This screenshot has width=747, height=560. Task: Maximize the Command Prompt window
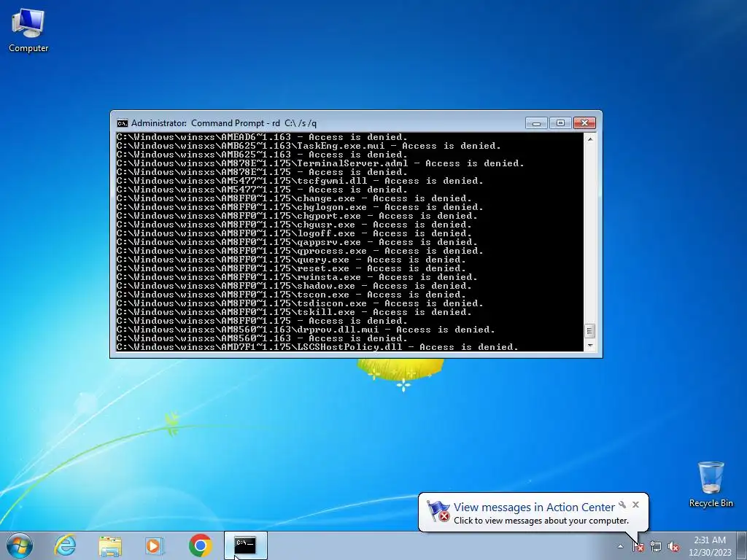tap(560, 122)
